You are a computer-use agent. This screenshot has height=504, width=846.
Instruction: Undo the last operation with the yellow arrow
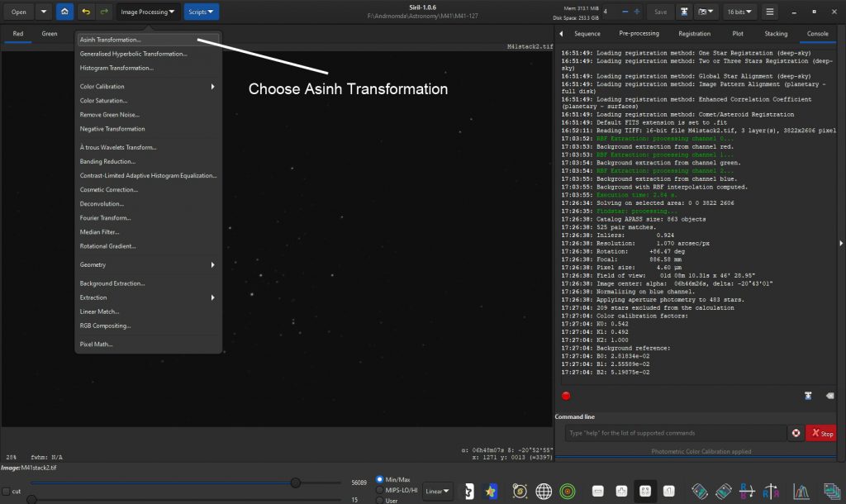point(86,12)
